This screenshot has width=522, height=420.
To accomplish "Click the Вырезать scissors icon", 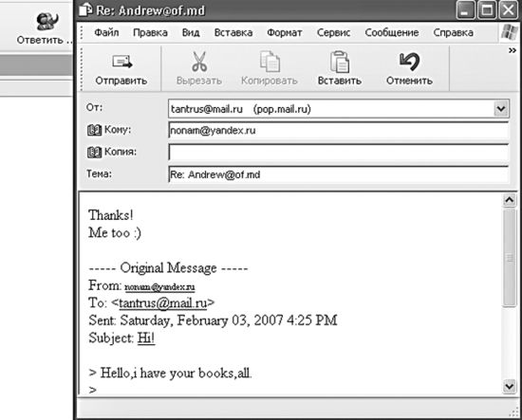I will 199,62.
